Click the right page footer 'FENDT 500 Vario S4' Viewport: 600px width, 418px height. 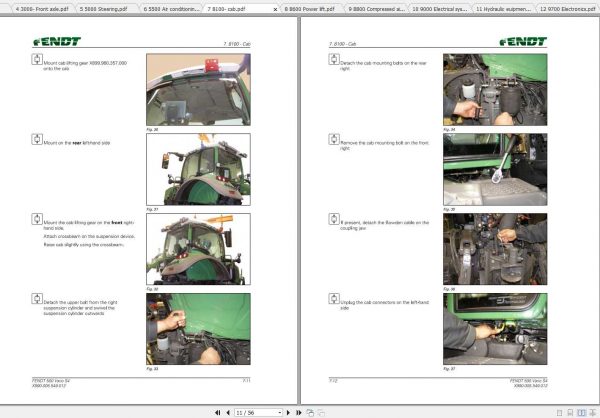(x=528, y=380)
